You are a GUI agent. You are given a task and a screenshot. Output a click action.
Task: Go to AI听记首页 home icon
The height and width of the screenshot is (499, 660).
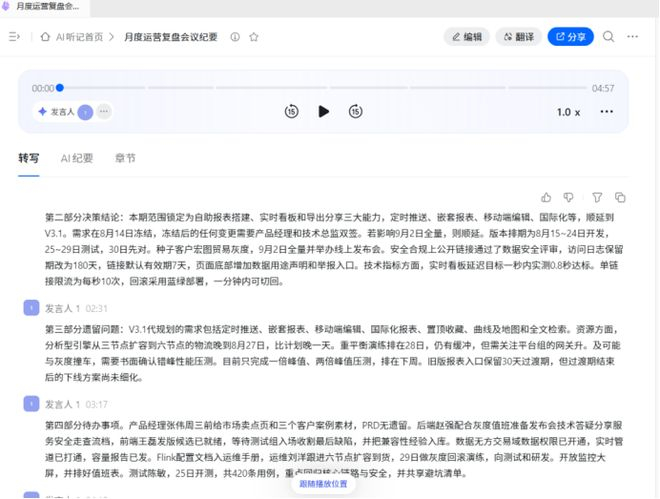[45, 37]
